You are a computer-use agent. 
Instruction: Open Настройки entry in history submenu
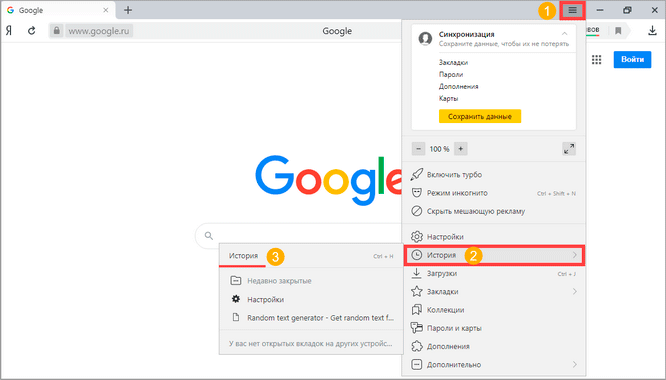(311, 299)
